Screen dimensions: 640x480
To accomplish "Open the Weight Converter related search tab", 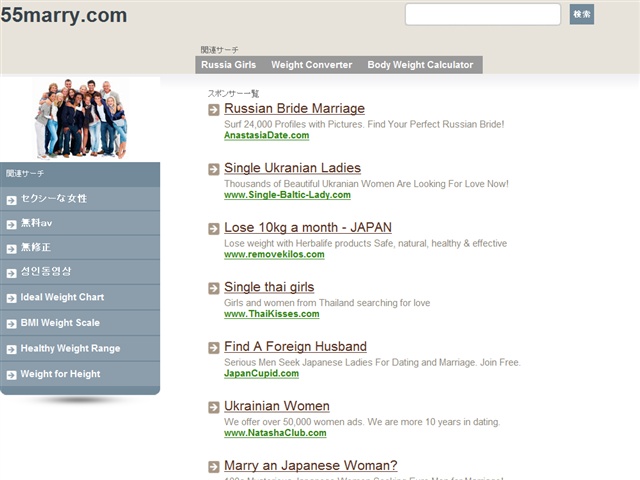I will pos(311,65).
